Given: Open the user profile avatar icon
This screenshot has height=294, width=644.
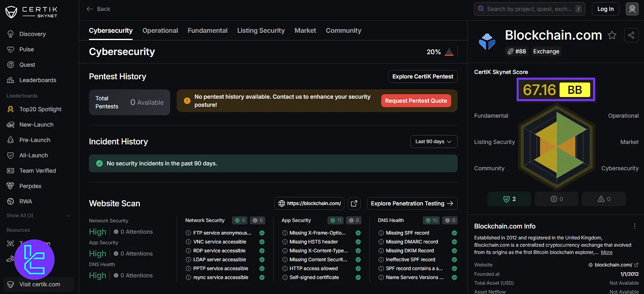Looking at the screenshot, I should pos(632,9).
